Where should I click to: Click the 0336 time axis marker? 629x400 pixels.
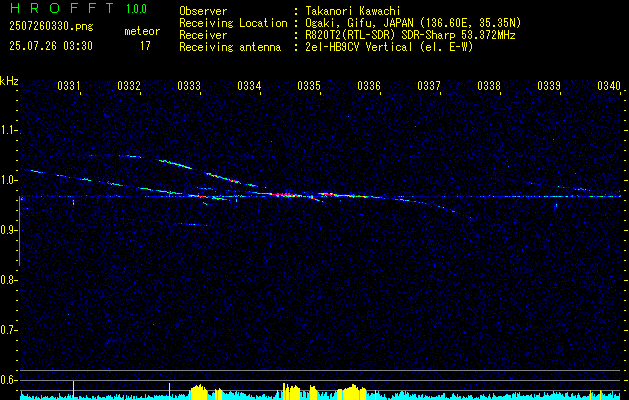(369, 86)
